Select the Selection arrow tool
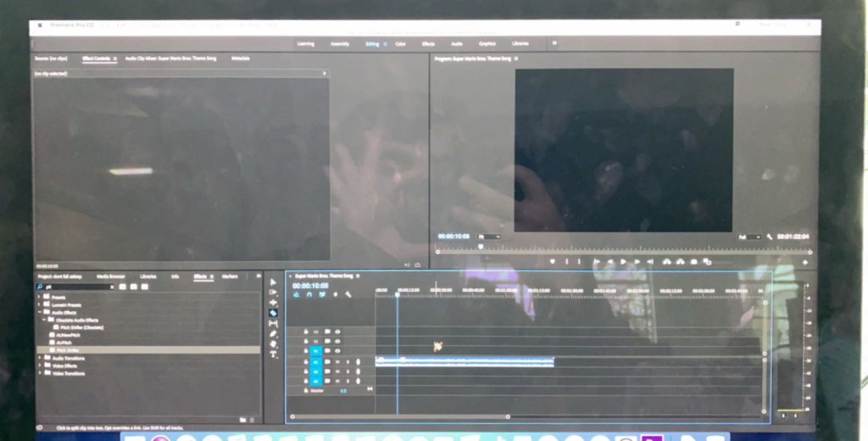Screen dimensions: 868x441 click(x=273, y=282)
